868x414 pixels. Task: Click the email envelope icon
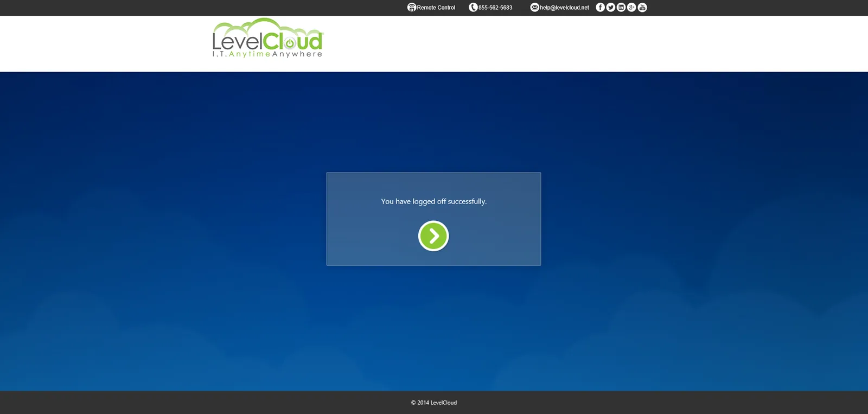click(x=534, y=8)
